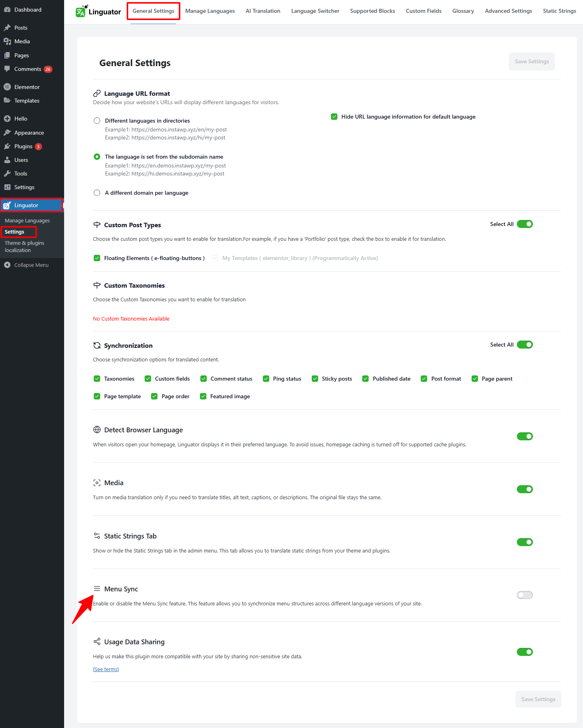
Task: Uncheck Ping status checkbox
Action: tap(266, 379)
